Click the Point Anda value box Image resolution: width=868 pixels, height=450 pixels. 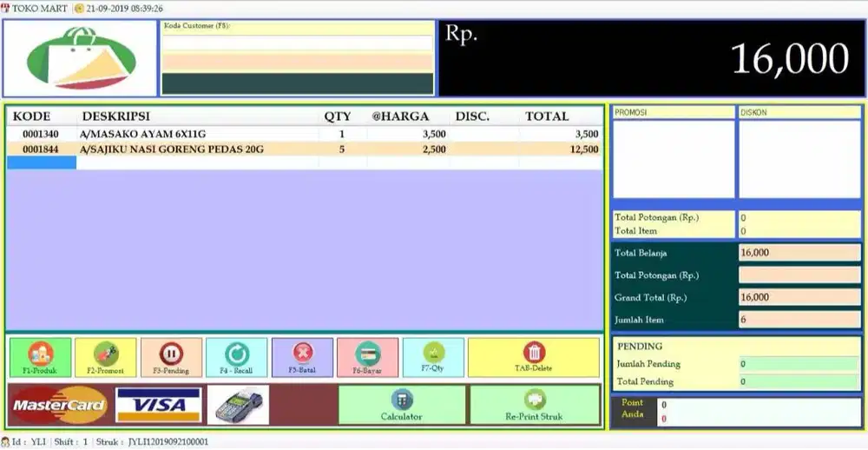tap(759, 413)
